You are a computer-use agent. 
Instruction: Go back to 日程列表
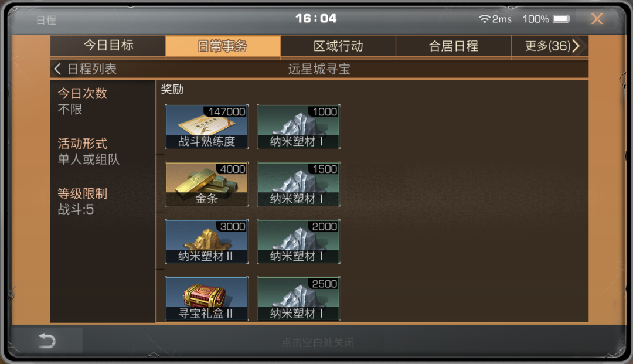coord(86,69)
